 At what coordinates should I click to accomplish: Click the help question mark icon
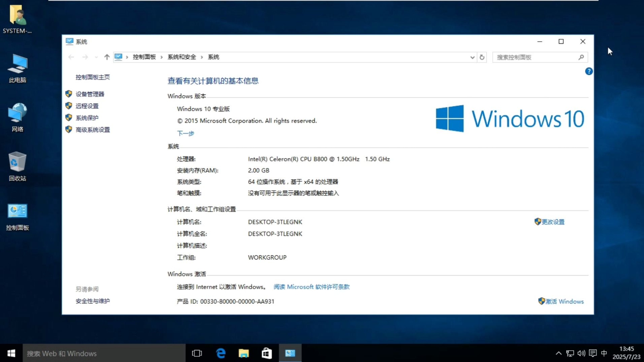click(589, 71)
